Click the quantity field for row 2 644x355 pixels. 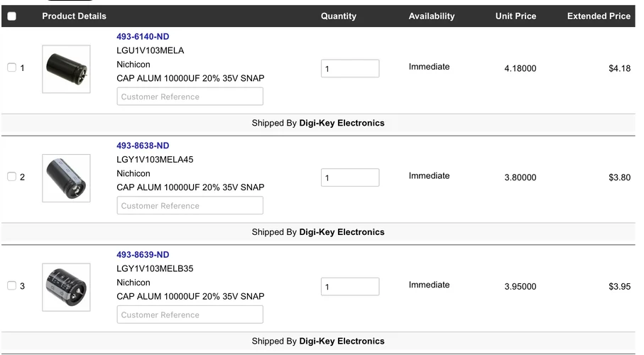[x=350, y=177]
